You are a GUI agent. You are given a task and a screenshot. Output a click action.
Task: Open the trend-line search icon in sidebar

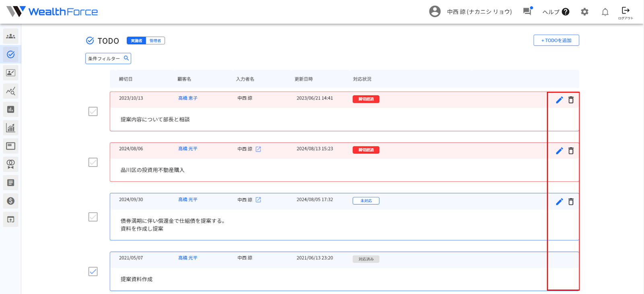(11, 91)
